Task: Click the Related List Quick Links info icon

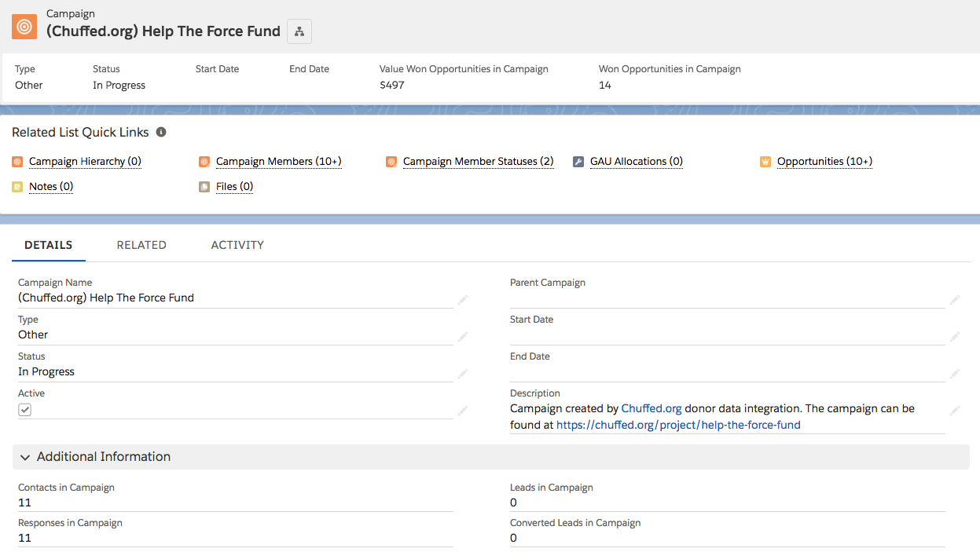Action: (161, 133)
